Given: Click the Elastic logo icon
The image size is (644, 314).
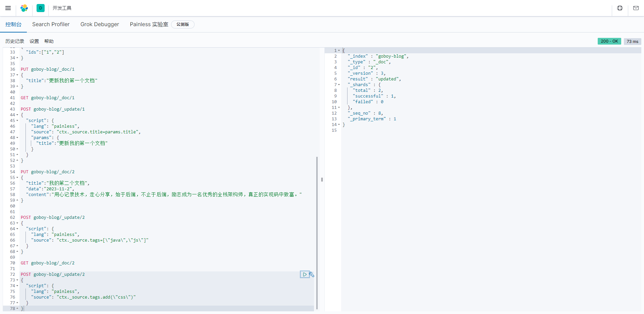Looking at the screenshot, I should (x=24, y=8).
